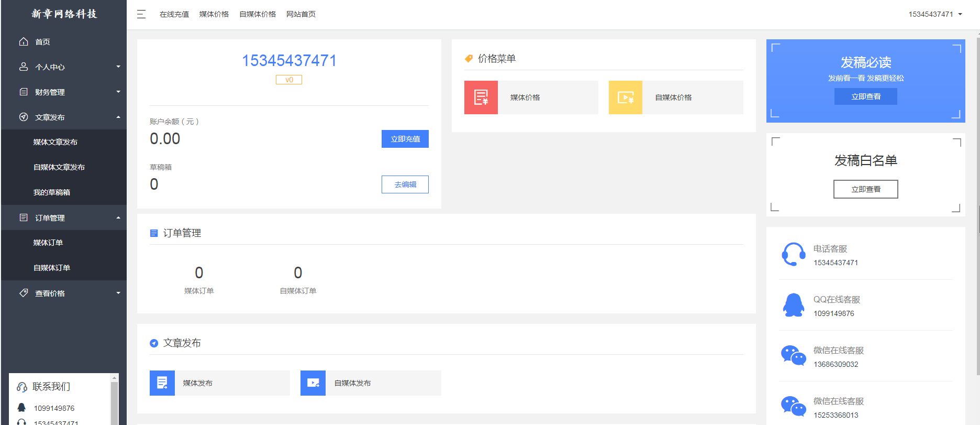Click the QQ在线客服 number 1099149876
Viewport: 980px width, 425px height.
[x=833, y=313]
